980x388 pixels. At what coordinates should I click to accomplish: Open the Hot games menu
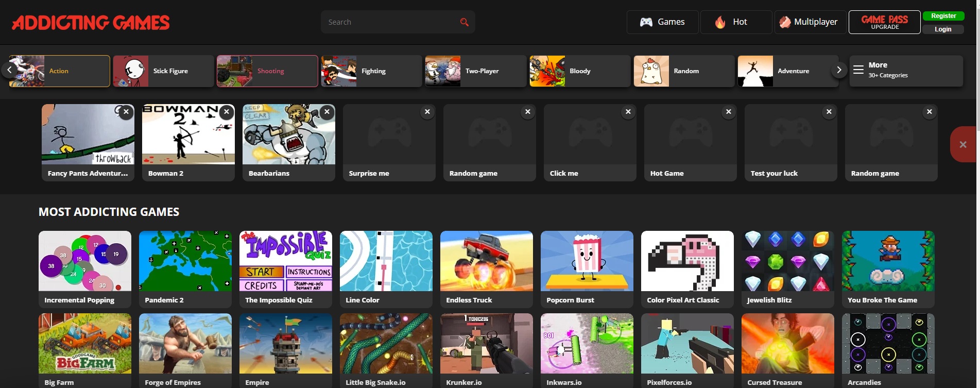736,22
